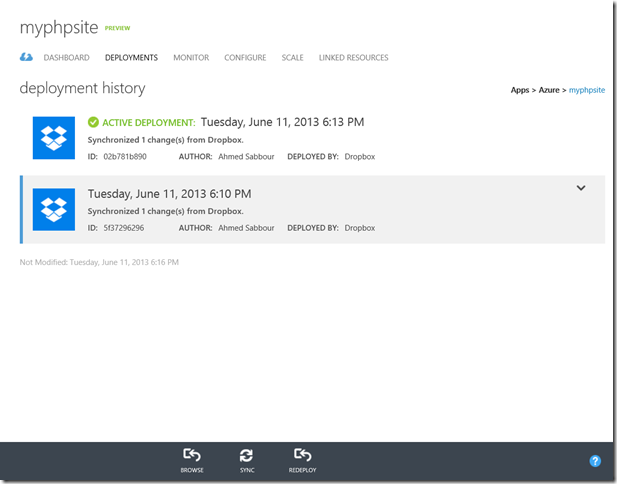The height and width of the screenshot is (484, 617).
Task: Click the green active deployment checkmark
Action: (x=93, y=122)
